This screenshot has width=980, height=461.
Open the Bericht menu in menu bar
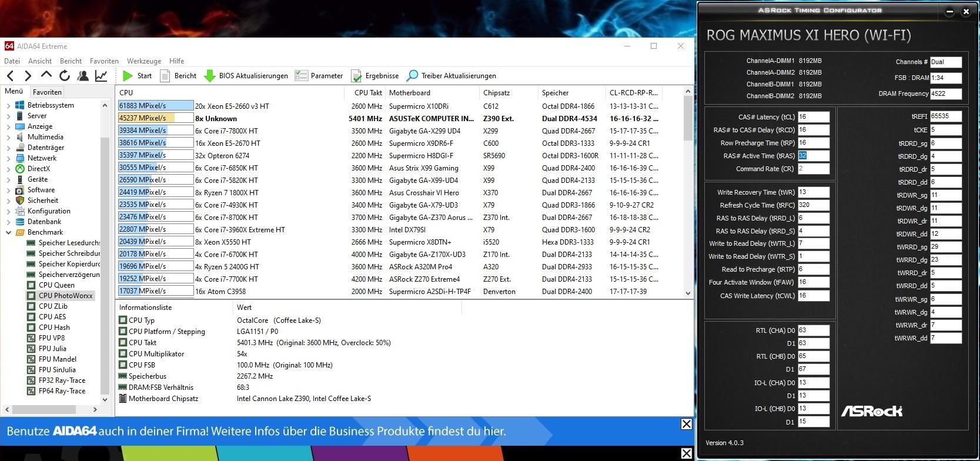click(x=71, y=61)
